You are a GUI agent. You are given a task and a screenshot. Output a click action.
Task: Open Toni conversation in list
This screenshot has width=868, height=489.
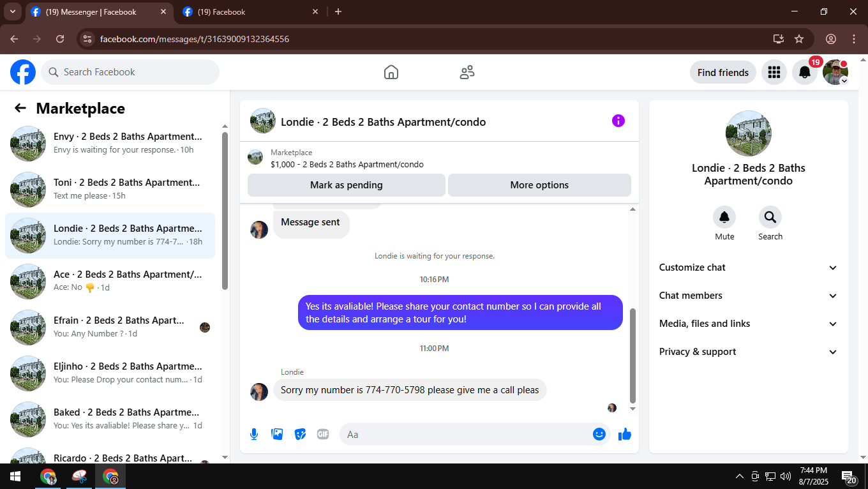tap(110, 190)
